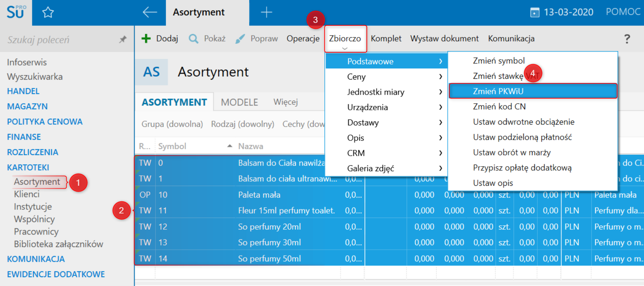Open Instytucje in the sidebar
This screenshot has width=644, height=286.
point(33,206)
